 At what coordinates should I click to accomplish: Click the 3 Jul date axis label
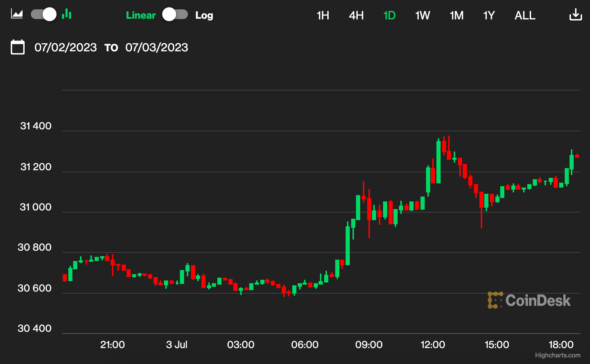[176, 345]
